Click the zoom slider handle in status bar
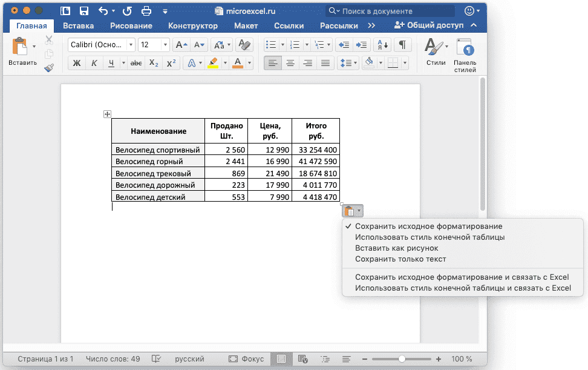This screenshot has height=370, width=588. pos(402,359)
